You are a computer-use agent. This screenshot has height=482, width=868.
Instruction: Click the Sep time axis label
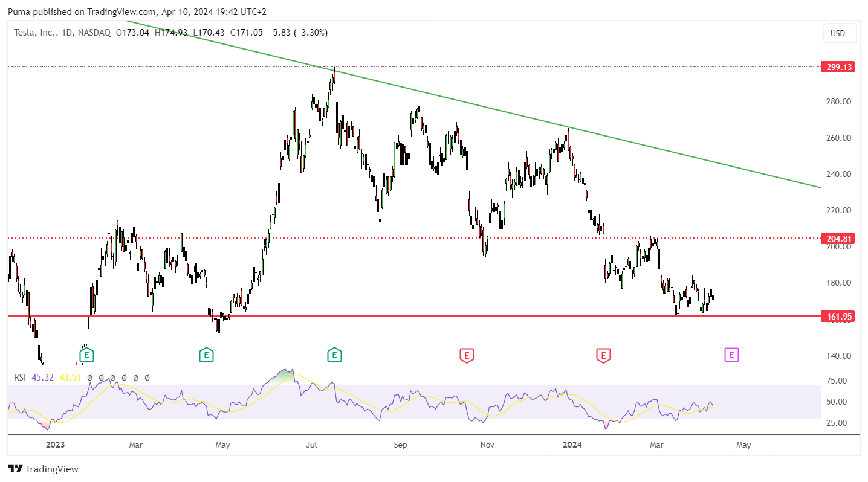click(x=400, y=445)
